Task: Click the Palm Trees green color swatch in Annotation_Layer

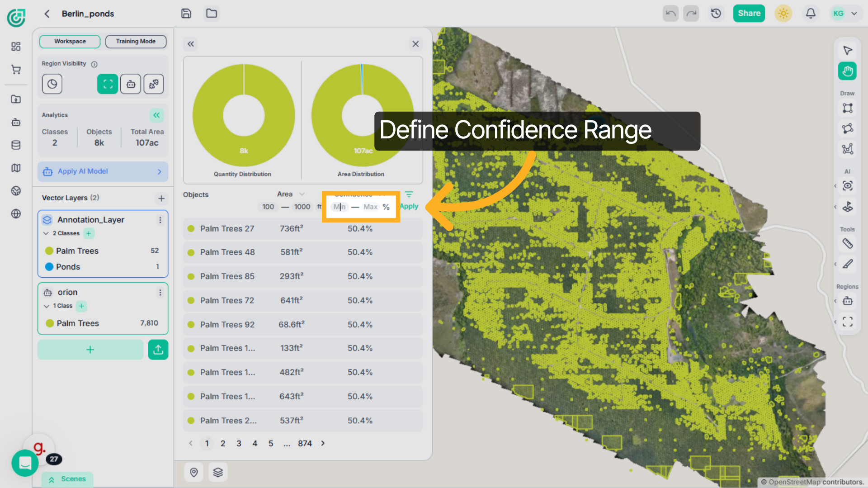Action: tap(49, 251)
